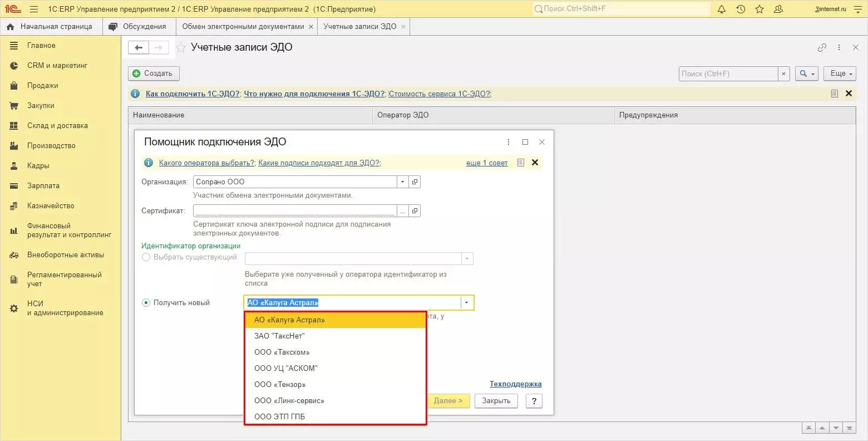Show the еще 1 совет link
The height and width of the screenshot is (441, 868).
(x=487, y=163)
